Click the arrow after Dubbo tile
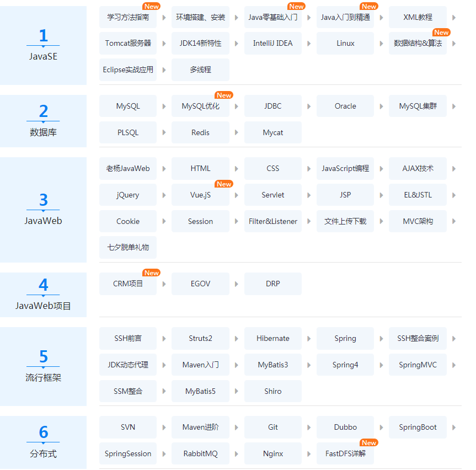The width and height of the screenshot is (476, 470). tap(381, 428)
